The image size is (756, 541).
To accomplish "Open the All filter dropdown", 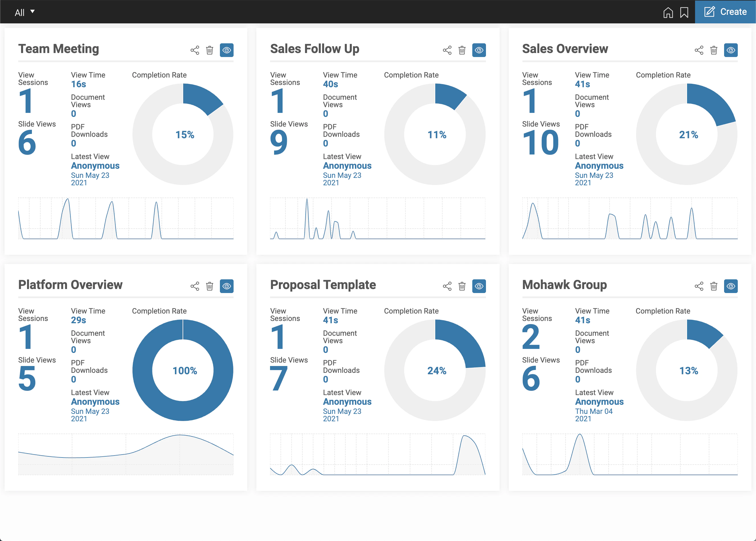I will pos(24,12).
